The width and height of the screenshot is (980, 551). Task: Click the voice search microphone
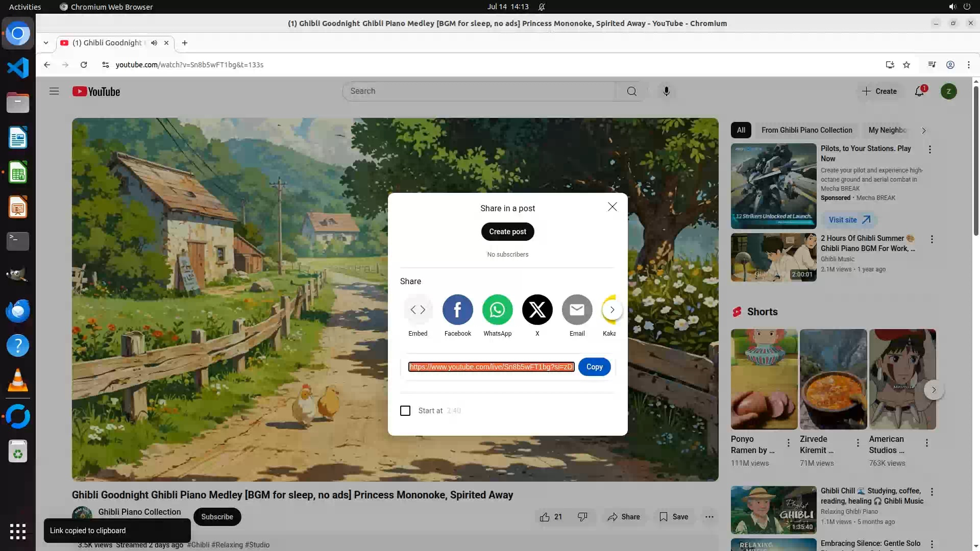[x=666, y=91]
